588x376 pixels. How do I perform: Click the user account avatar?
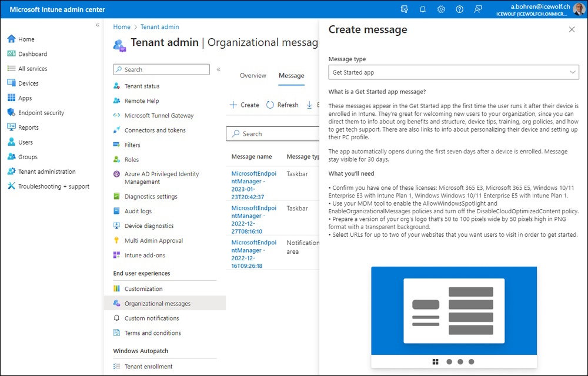pyautogui.click(x=579, y=9)
